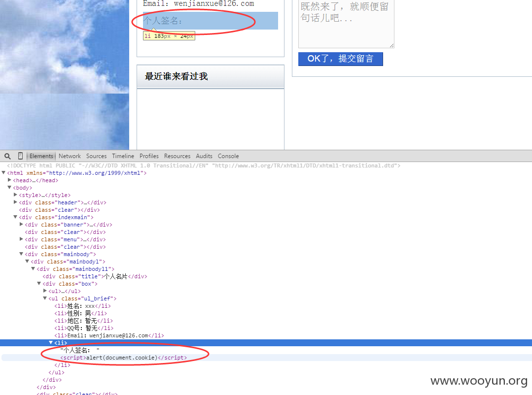Collapse the body node

point(9,188)
